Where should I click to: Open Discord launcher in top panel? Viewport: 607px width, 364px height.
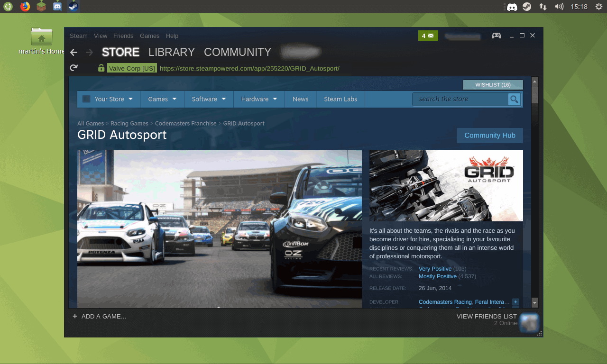point(57,7)
